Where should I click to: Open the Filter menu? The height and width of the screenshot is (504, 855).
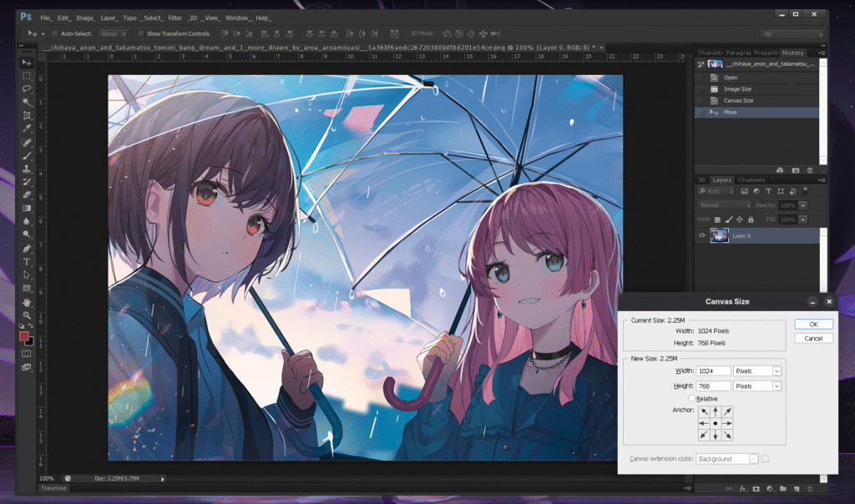175,18
